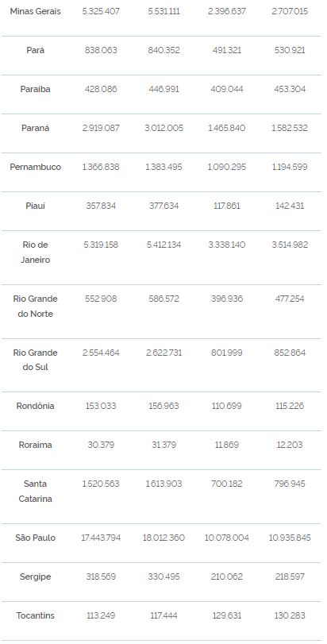Screen dimensions: 327x644
Task: Click the Rio Grande do Sul label
Action: click(x=35, y=360)
